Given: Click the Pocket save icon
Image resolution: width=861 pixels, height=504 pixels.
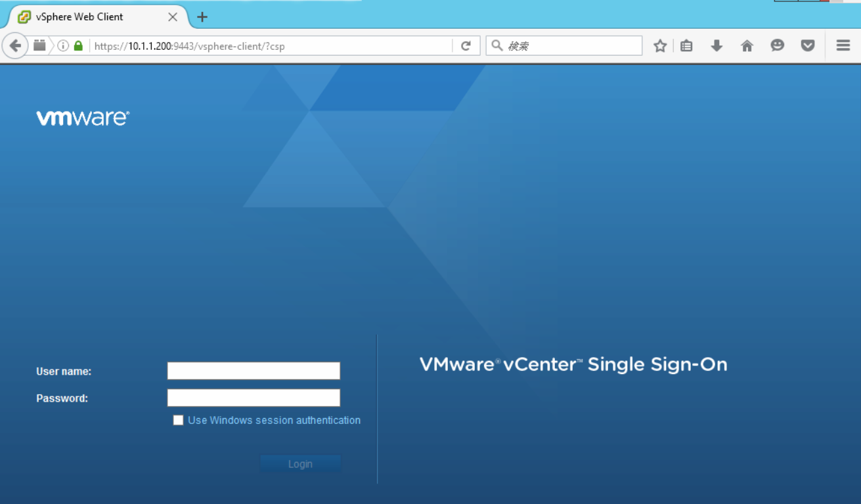Looking at the screenshot, I should (808, 46).
